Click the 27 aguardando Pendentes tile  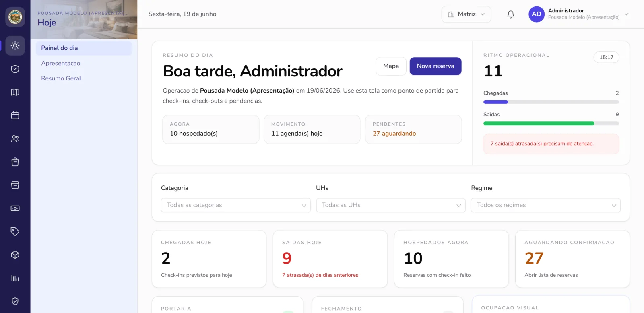pos(413,130)
